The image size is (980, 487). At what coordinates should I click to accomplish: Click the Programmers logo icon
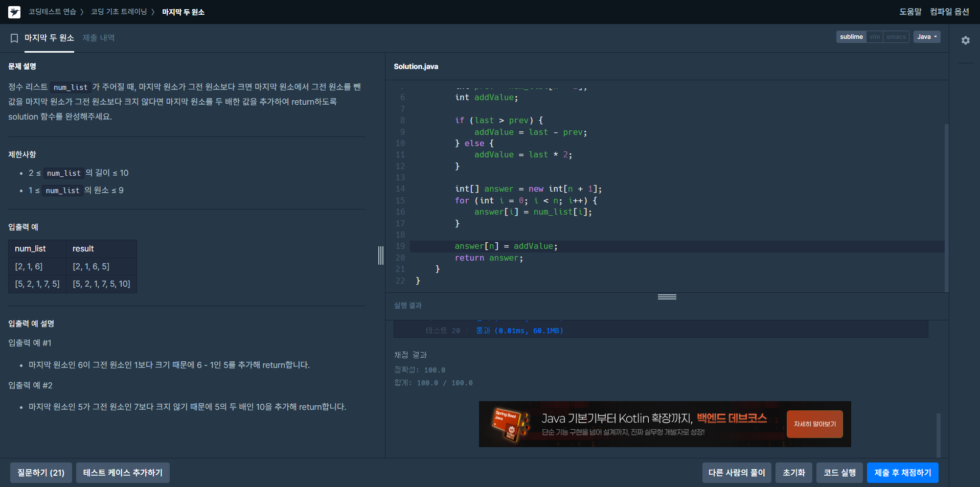tap(14, 12)
